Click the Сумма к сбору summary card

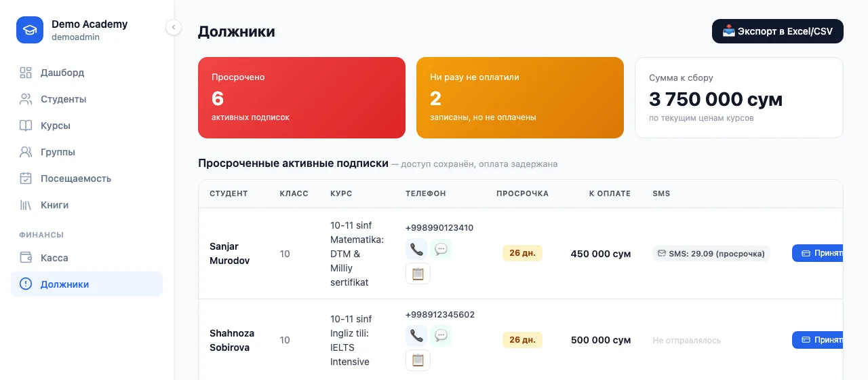pyautogui.click(x=739, y=98)
